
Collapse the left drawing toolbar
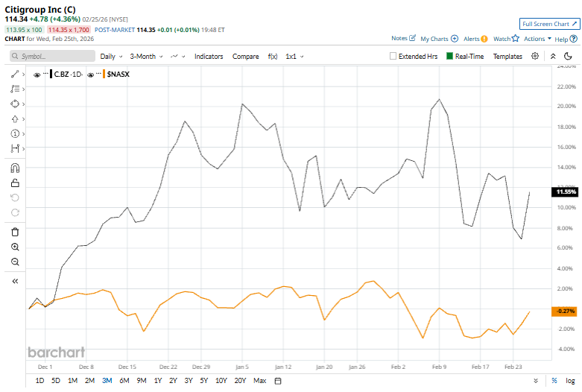pos(15,281)
